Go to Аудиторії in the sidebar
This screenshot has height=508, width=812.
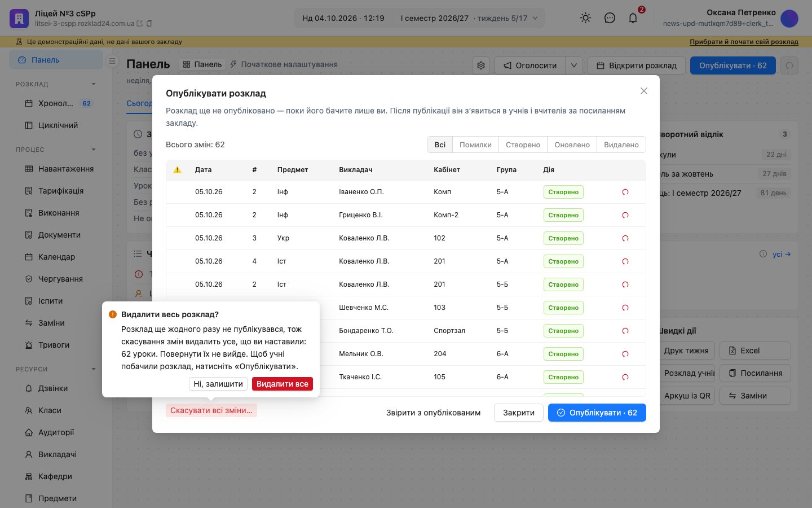pyautogui.click(x=56, y=432)
